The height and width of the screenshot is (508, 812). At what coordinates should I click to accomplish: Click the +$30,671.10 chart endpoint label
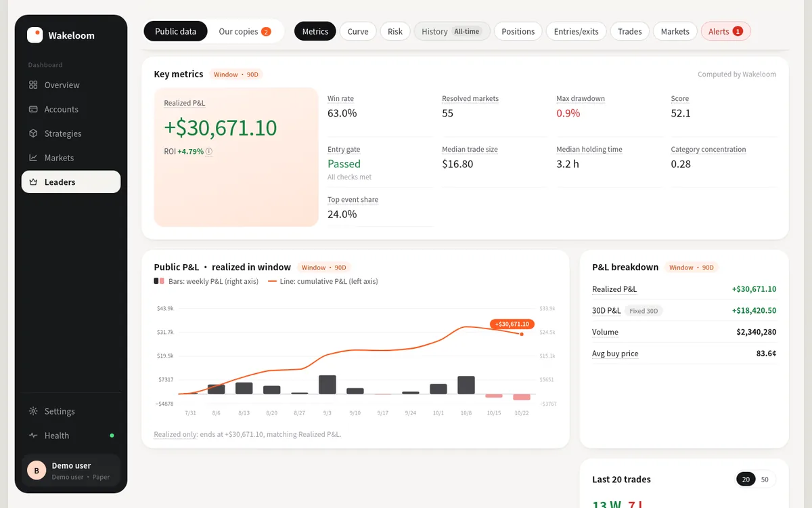tap(512, 324)
